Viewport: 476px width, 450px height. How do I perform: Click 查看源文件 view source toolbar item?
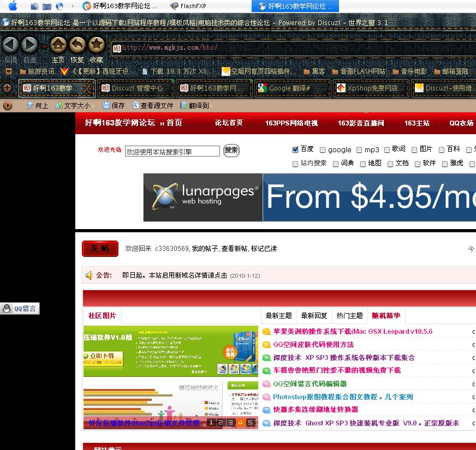point(152,105)
